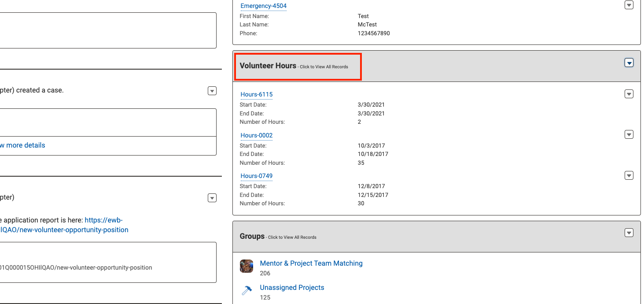644x304 pixels.
Task: Open the Mentor & Project Team Matching group
Action: tap(311, 263)
